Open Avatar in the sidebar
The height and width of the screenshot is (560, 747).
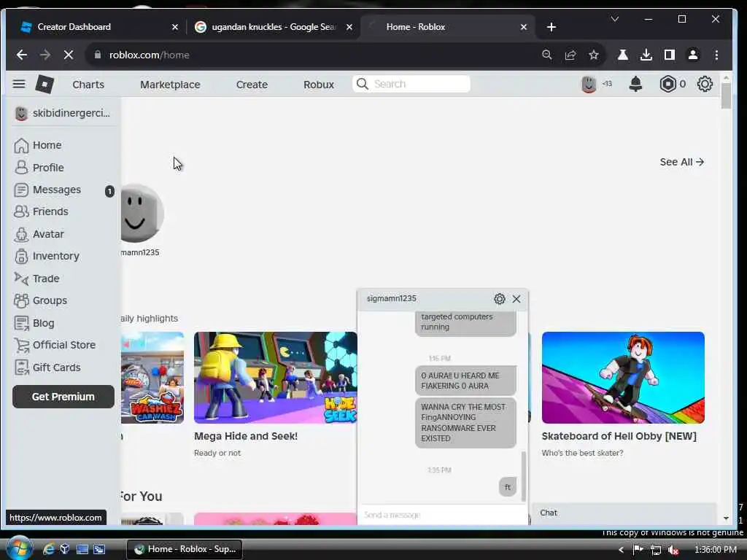39,234
